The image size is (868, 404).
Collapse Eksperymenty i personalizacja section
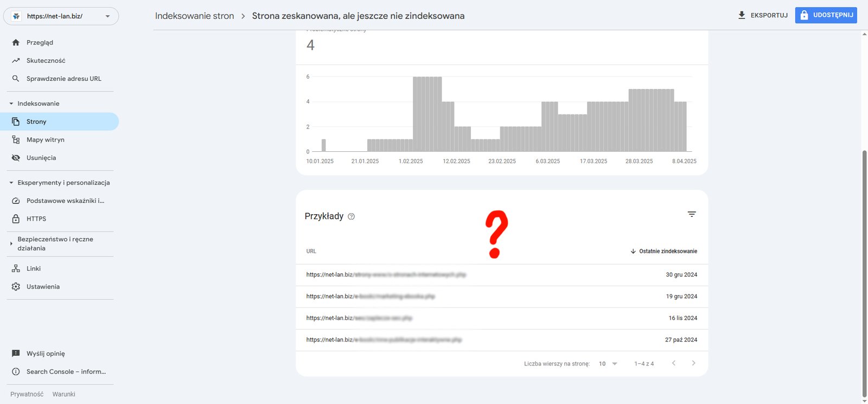tap(11, 183)
